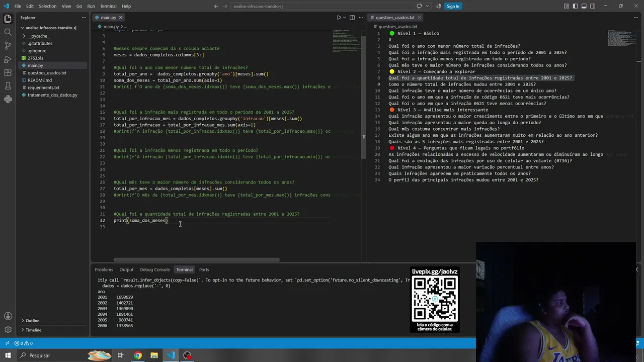Open the Manage gear in the activity bar
Screen dimensions: 644x362
click(8, 330)
